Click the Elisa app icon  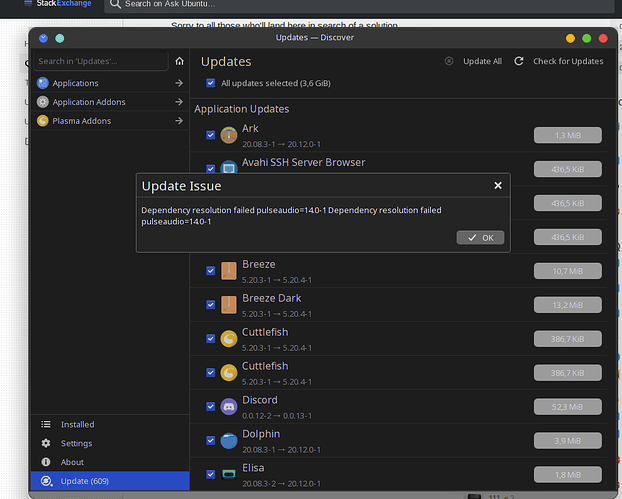pos(228,474)
